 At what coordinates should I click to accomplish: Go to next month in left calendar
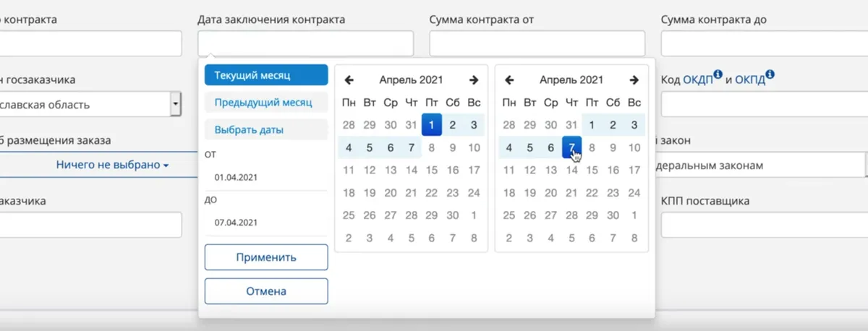(474, 80)
